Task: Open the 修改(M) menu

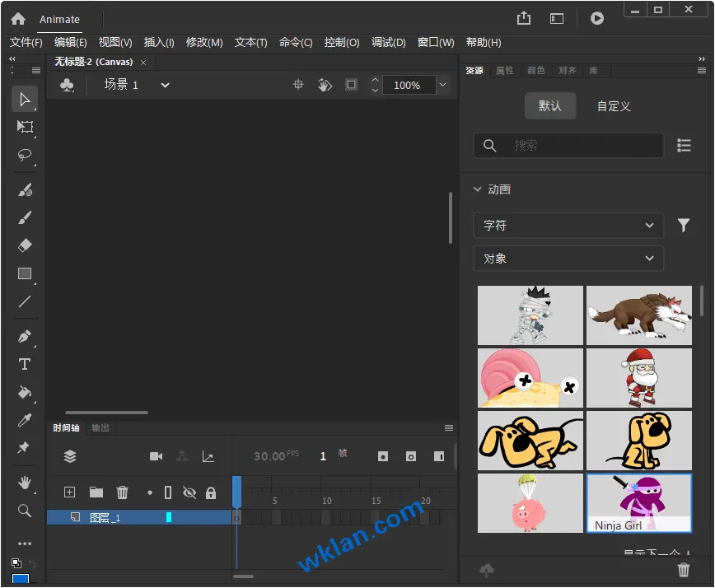Action: pos(204,42)
